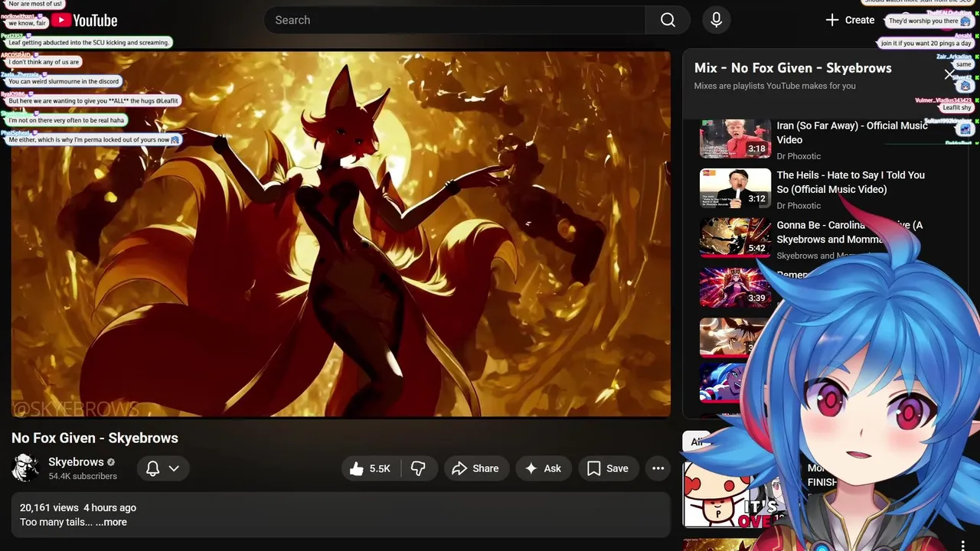Like the video with 5.5K thumbs up
Image resolution: width=980 pixels, height=551 pixels.
371,468
